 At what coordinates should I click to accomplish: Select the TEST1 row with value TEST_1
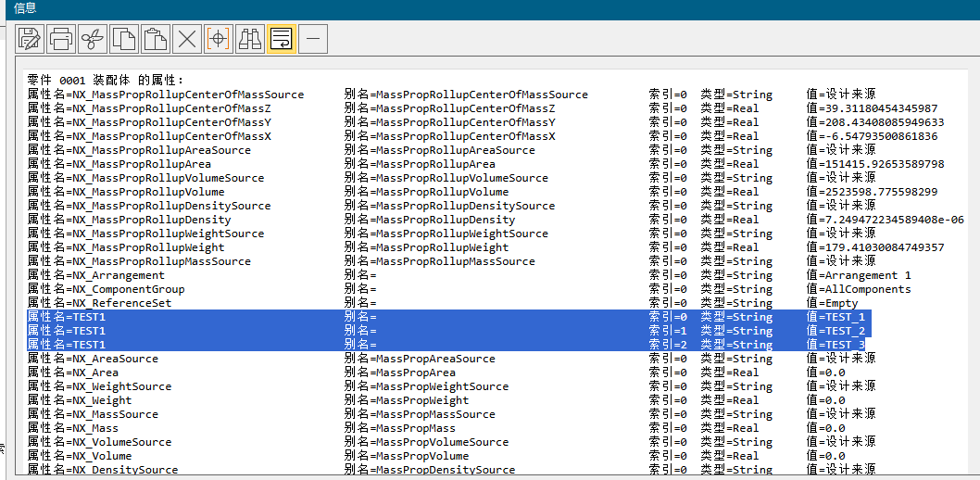[445, 317]
